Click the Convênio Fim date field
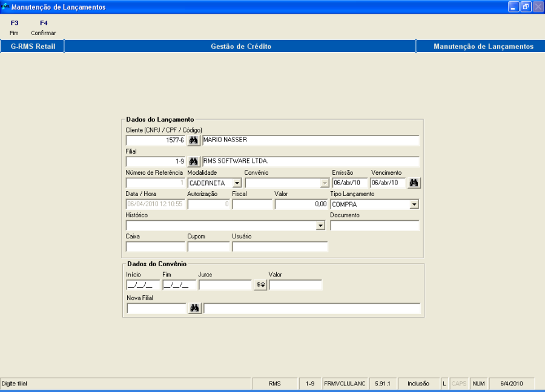 (179, 285)
